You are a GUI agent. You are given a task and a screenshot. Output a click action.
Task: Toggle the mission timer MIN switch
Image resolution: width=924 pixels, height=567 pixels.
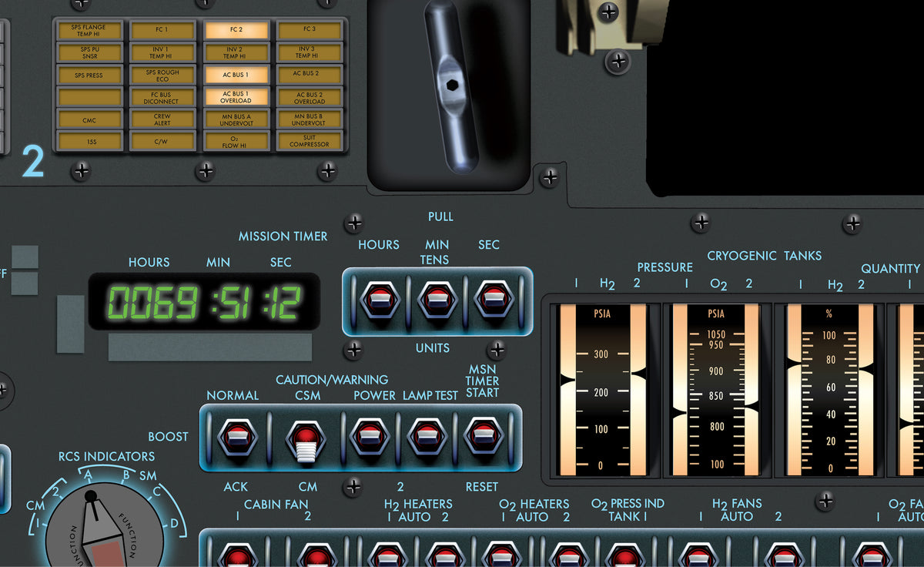[x=435, y=300]
